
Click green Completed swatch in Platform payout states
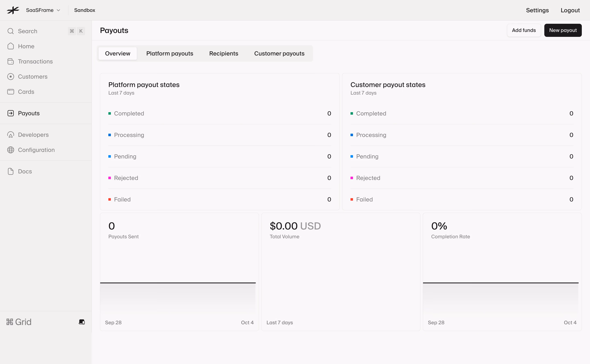pos(110,113)
